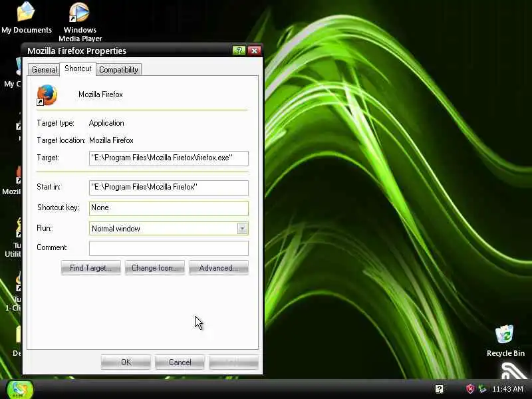Select the Recycle Bin icon on the desktop
Viewport: 532px width, 399px height.
pos(505,340)
